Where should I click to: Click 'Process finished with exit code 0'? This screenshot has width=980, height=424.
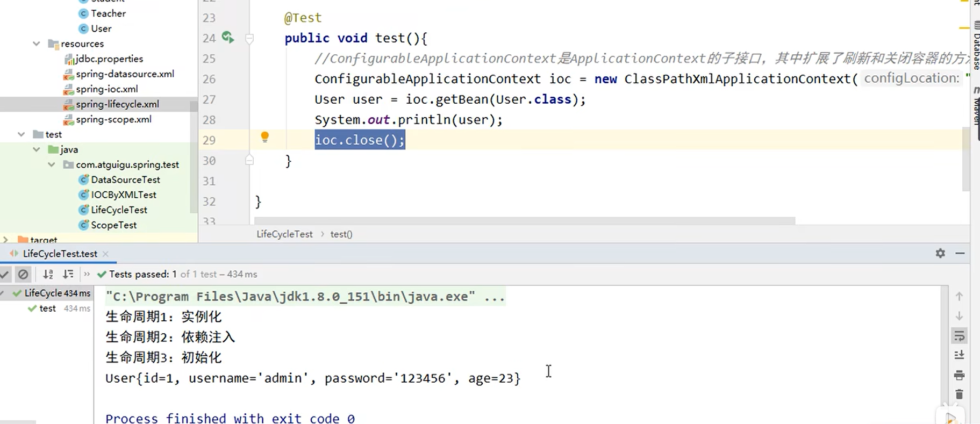pyautogui.click(x=230, y=418)
